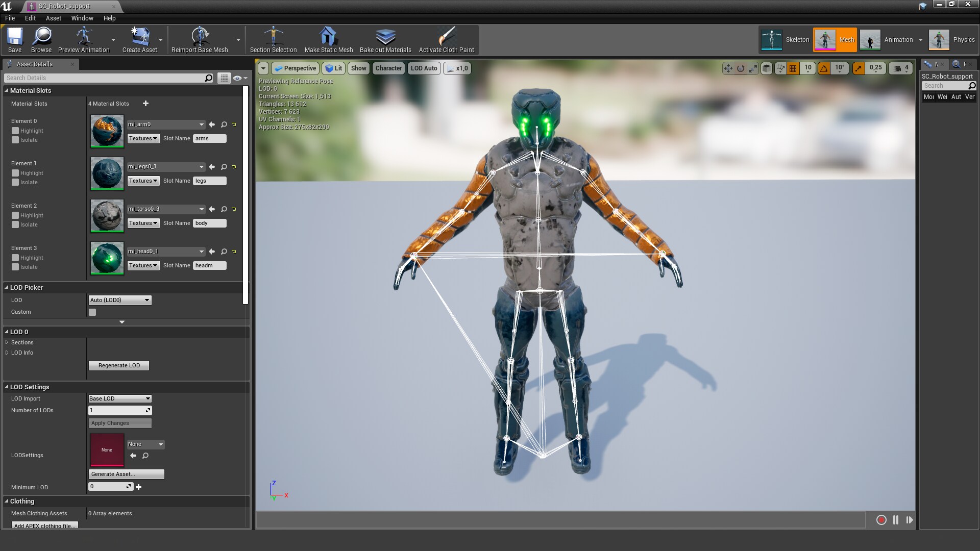The width and height of the screenshot is (980, 551).
Task: Click the Apply Changes button
Action: point(119,423)
